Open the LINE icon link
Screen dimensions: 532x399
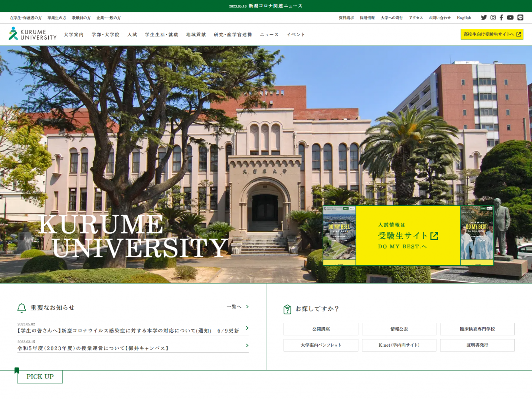pos(520,18)
